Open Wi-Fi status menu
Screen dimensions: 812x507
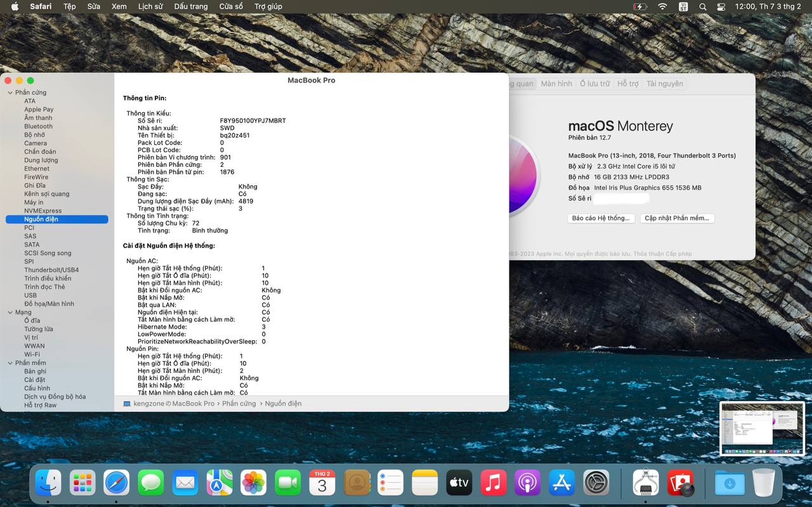[662, 6]
